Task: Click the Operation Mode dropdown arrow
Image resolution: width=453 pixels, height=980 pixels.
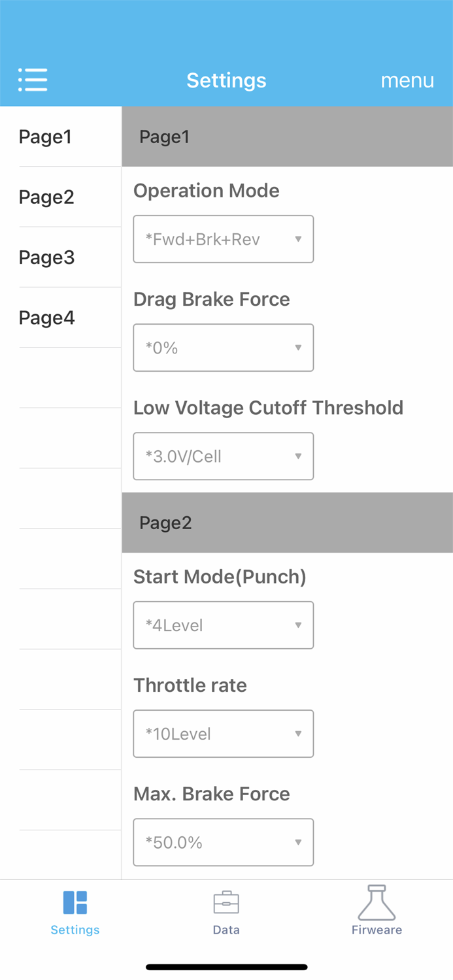Action: click(298, 239)
